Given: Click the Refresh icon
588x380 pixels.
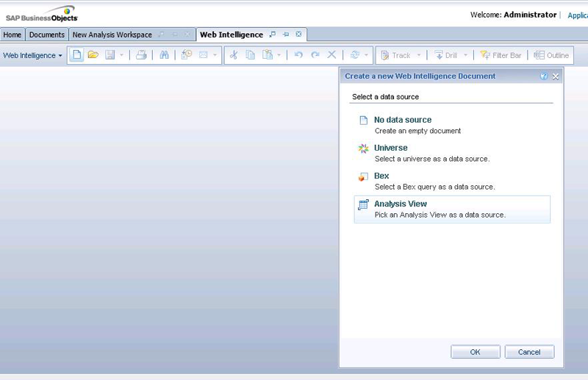Looking at the screenshot, I should 355,55.
